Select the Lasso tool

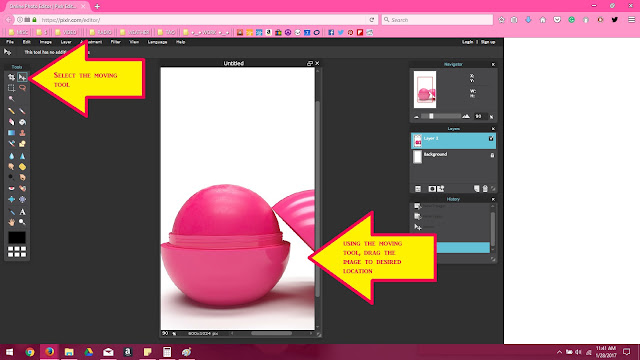pyautogui.click(x=22, y=88)
